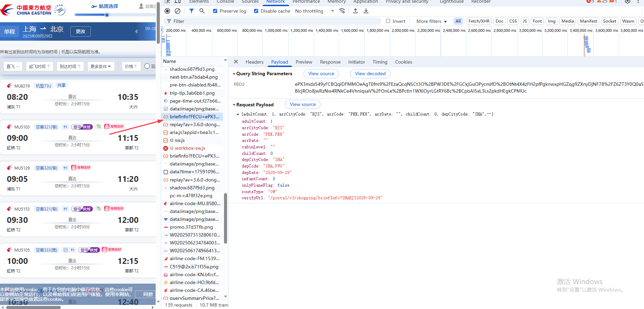
Task: Click airplane icon beside 航班选择
Action: click(94, 6)
